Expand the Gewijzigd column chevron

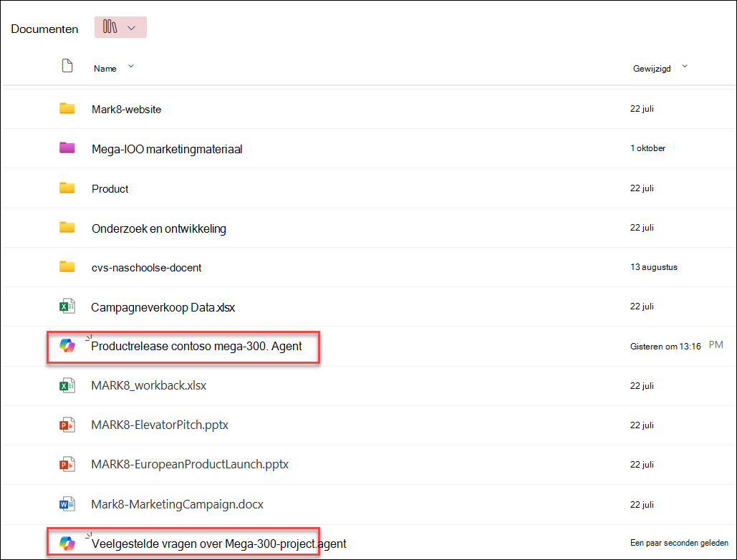pyautogui.click(x=685, y=67)
